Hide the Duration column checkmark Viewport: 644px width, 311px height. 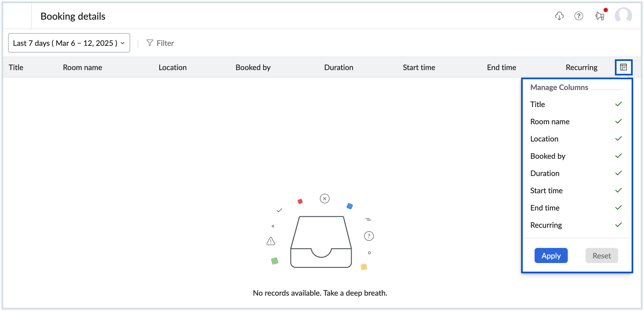[x=618, y=173]
